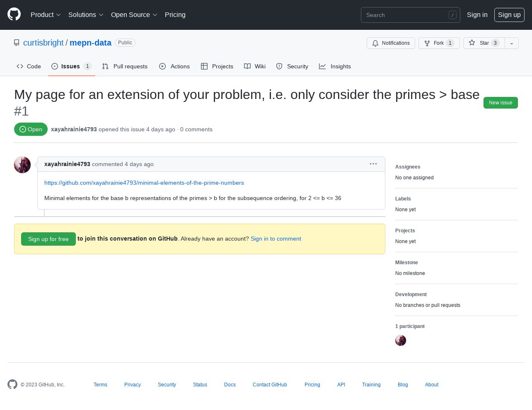Focus the Search input field

pyautogui.click(x=411, y=15)
